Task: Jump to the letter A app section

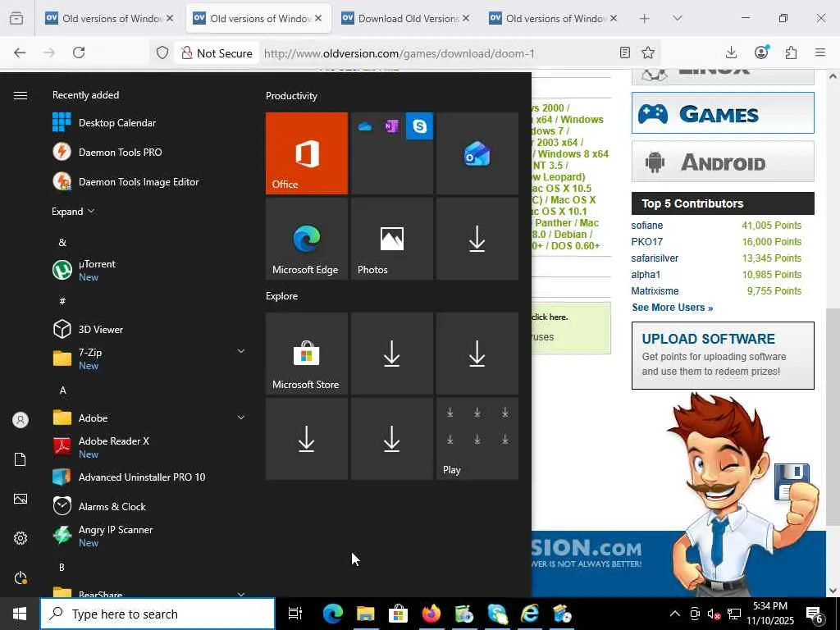Action: click(x=62, y=390)
